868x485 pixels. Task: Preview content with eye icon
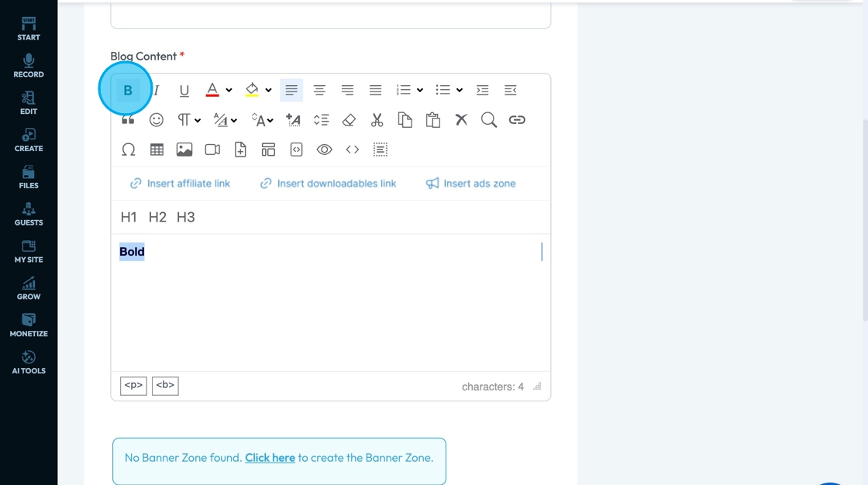pyautogui.click(x=325, y=150)
